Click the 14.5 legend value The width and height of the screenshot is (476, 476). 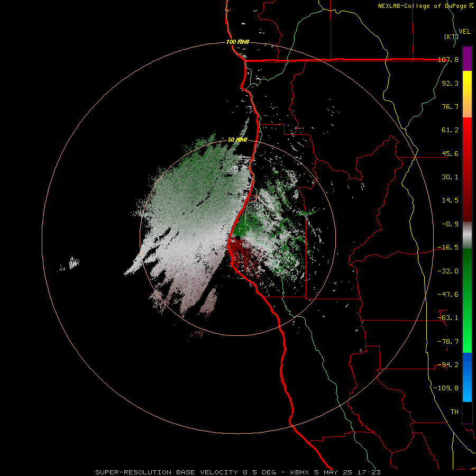450,200
